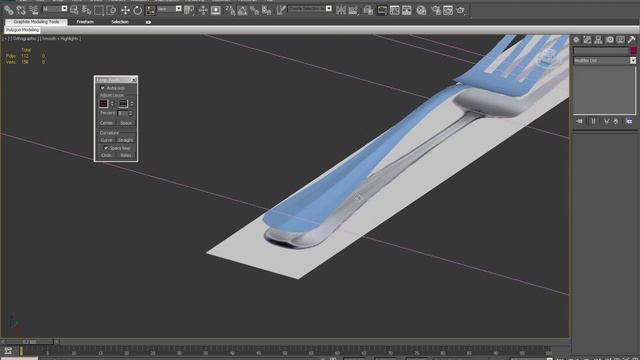Toggle Show End Result in modifier stack
The height and width of the screenshot is (360, 640).
pos(593,121)
